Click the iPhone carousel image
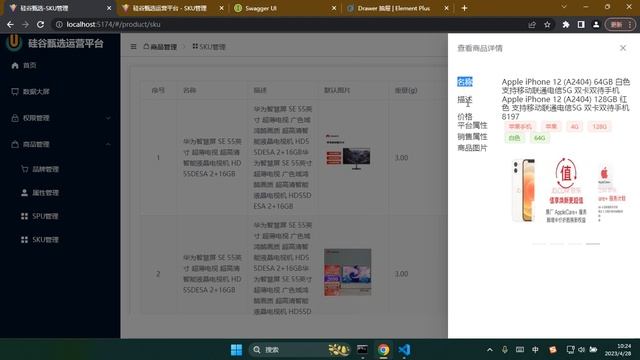 pyautogui.click(x=523, y=190)
